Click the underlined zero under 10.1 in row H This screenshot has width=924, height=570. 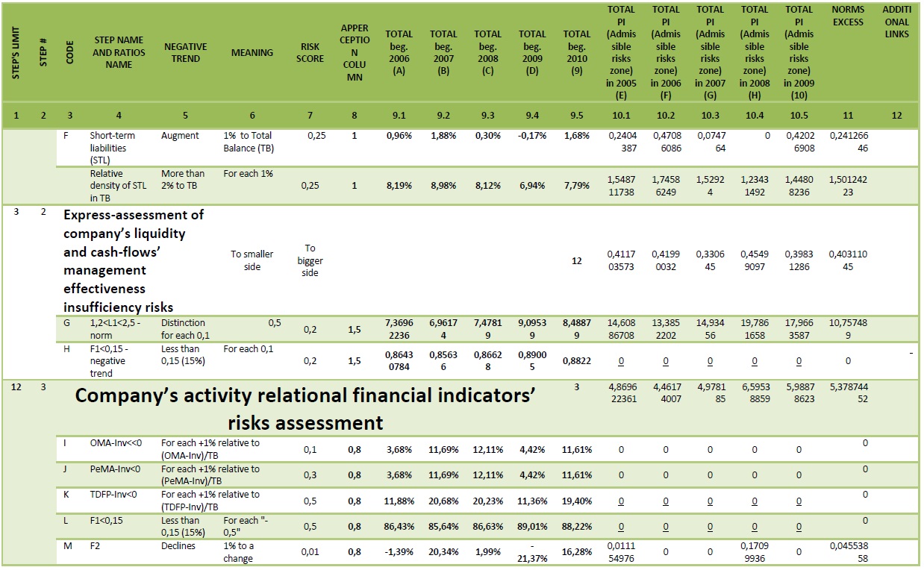[621, 360]
